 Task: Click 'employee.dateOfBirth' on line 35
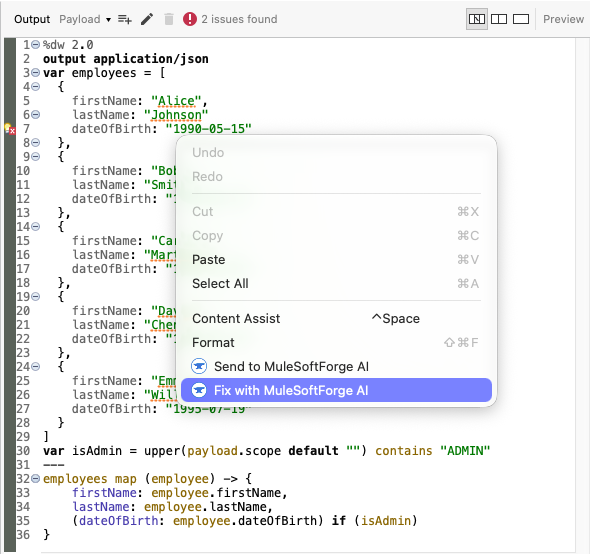[244, 521]
